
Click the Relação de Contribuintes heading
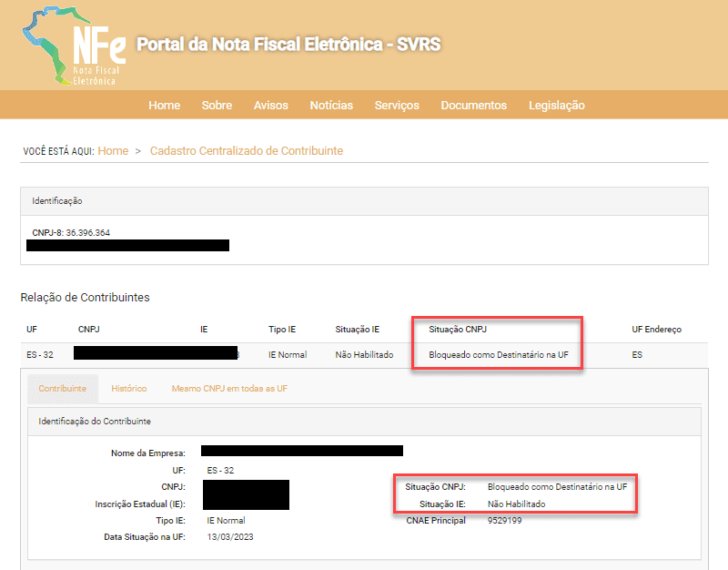tap(85, 298)
